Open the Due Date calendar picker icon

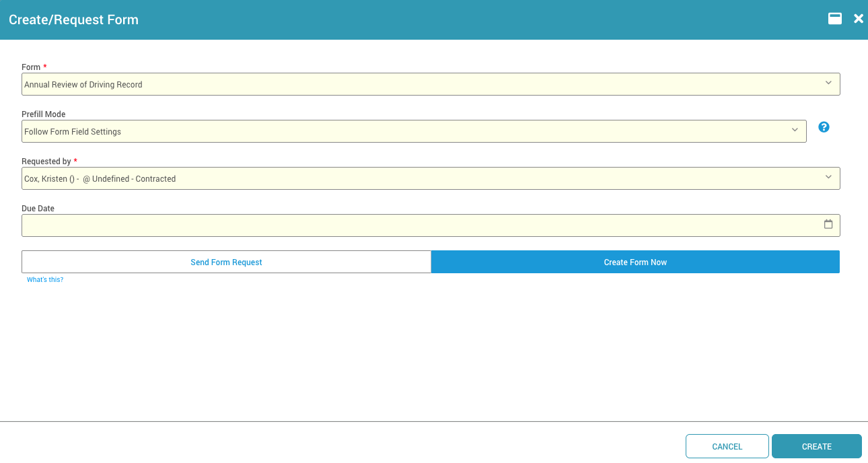click(828, 225)
